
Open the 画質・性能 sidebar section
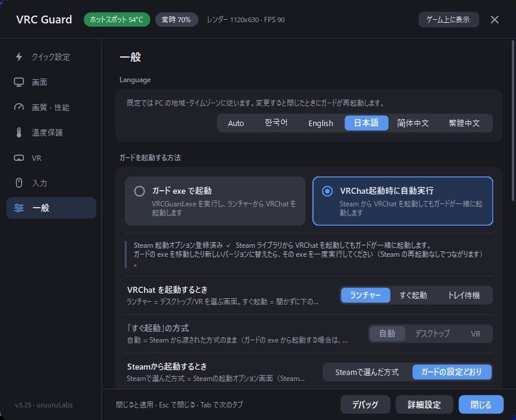pos(52,107)
